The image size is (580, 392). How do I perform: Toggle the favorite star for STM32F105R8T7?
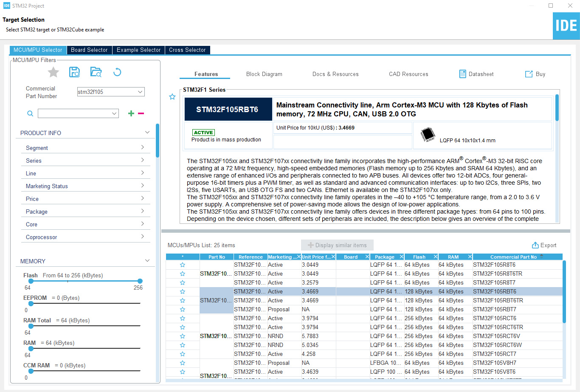point(183,283)
